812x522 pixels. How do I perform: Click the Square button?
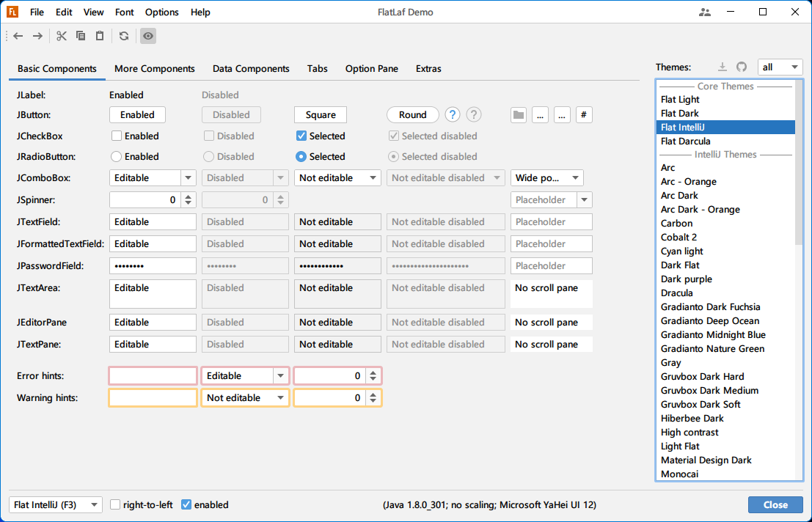(x=321, y=115)
